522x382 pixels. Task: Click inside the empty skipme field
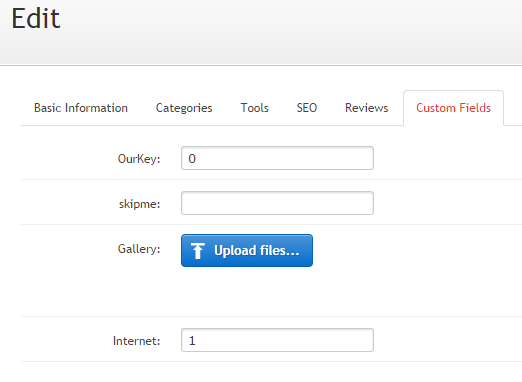point(277,203)
